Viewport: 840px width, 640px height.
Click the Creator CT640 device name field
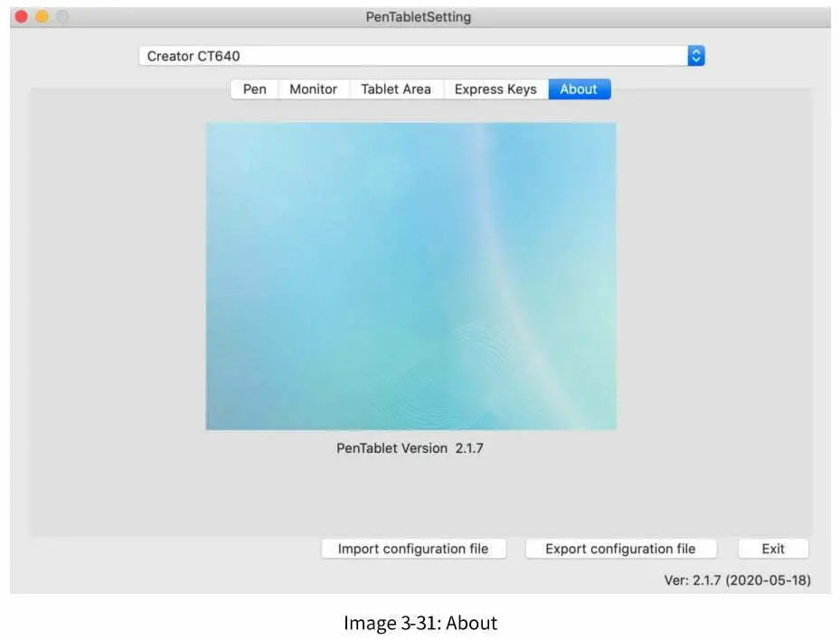(362, 55)
